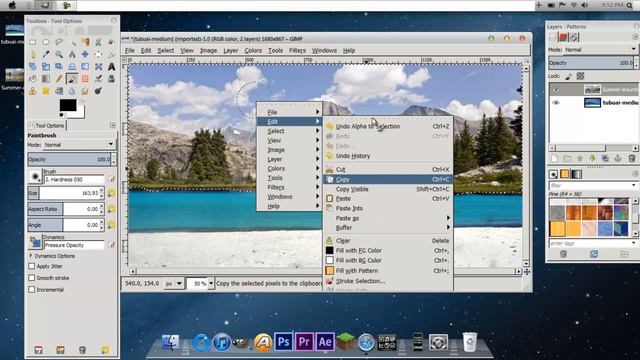Select the Text tool
Screen dimensions: 640x360
(111, 67)
